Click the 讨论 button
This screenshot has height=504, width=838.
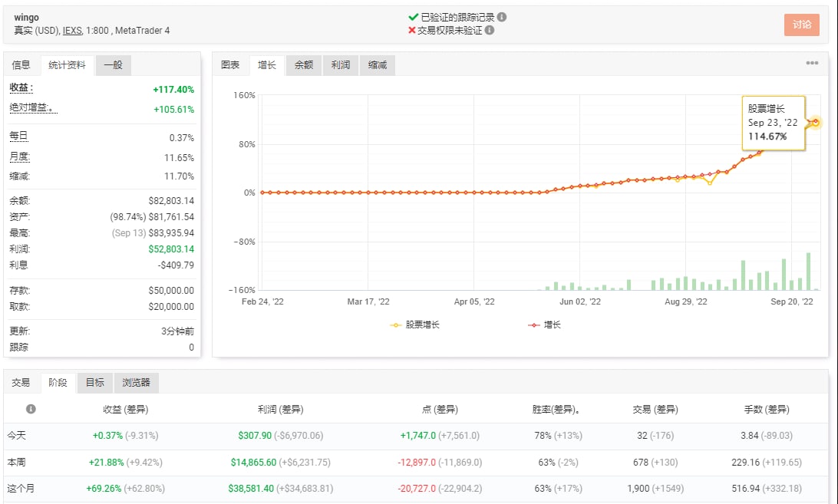(802, 25)
